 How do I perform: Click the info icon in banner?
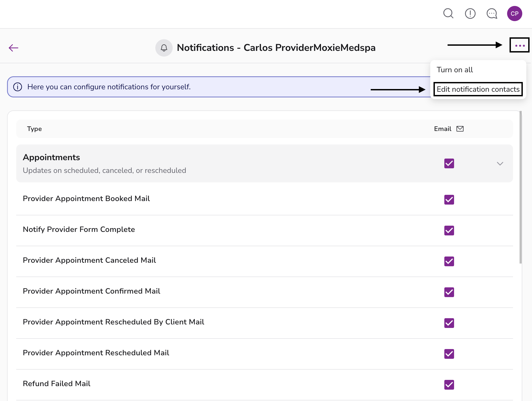[x=18, y=87]
